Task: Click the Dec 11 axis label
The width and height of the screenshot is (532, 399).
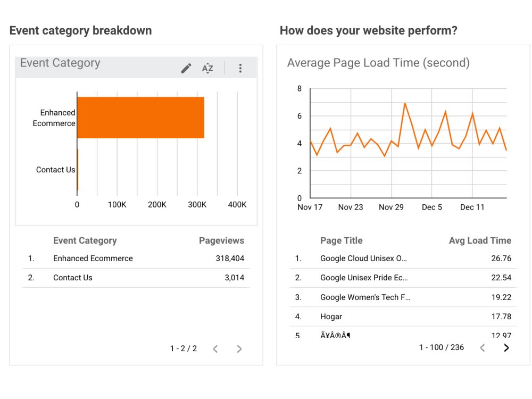Action: (x=472, y=207)
